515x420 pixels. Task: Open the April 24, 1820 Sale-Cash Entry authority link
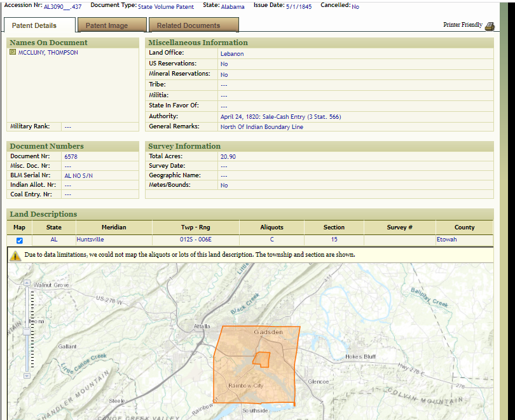coord(280,117)
